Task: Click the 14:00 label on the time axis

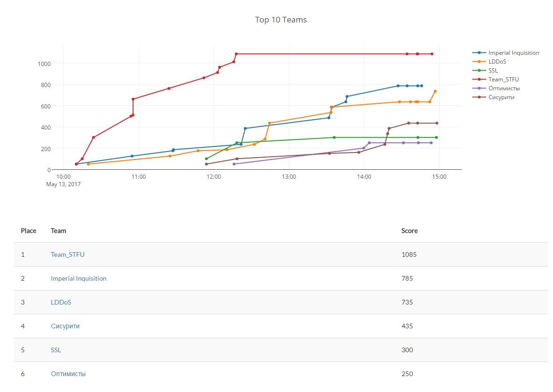Action: click(364, 177)
